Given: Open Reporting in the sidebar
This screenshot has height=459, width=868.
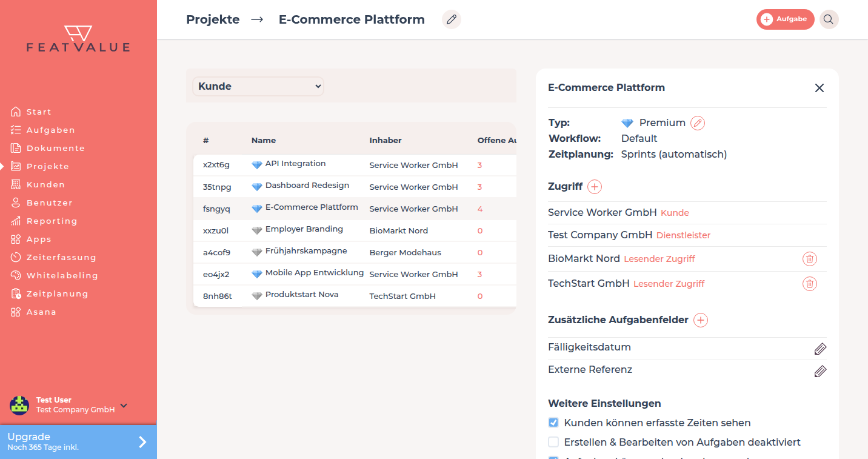Looking at the screenshot, I should point(44,221).
